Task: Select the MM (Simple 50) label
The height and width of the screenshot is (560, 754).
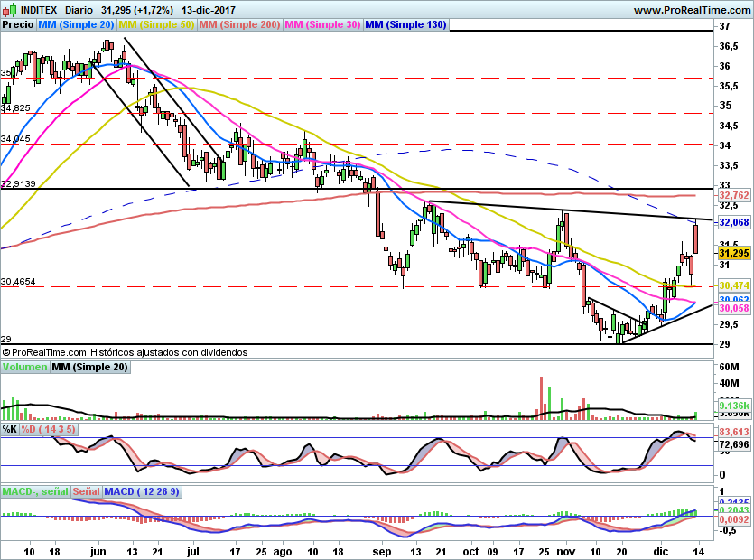Action: [157, 24]
